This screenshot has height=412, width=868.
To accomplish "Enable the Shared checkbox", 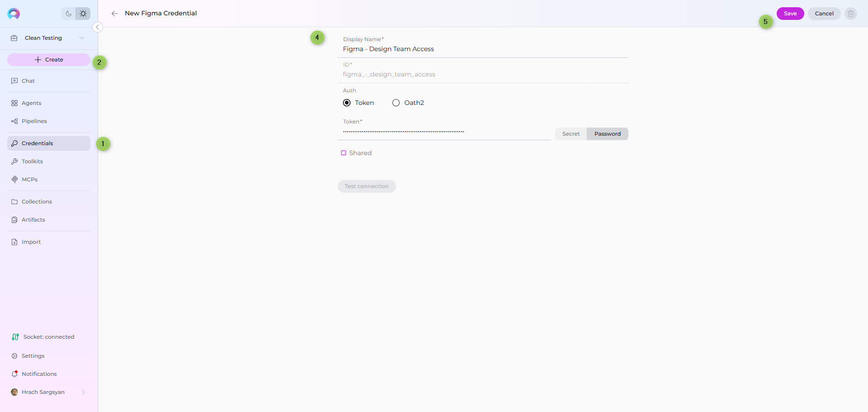I will [344, 153].
